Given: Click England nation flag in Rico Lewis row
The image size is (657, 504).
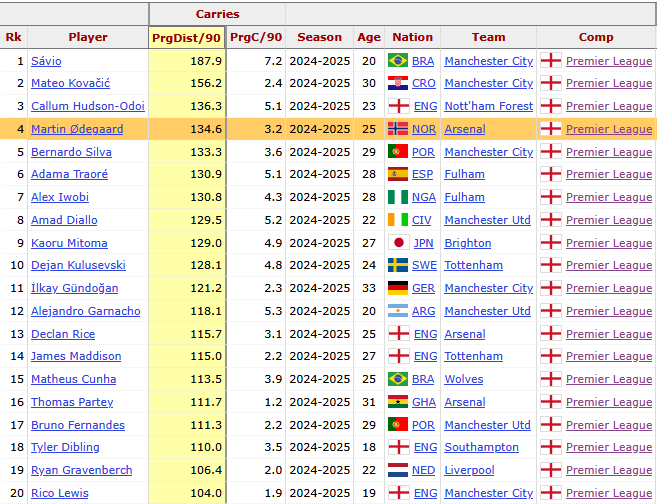Looking at the screenshot, I should 398,493.
